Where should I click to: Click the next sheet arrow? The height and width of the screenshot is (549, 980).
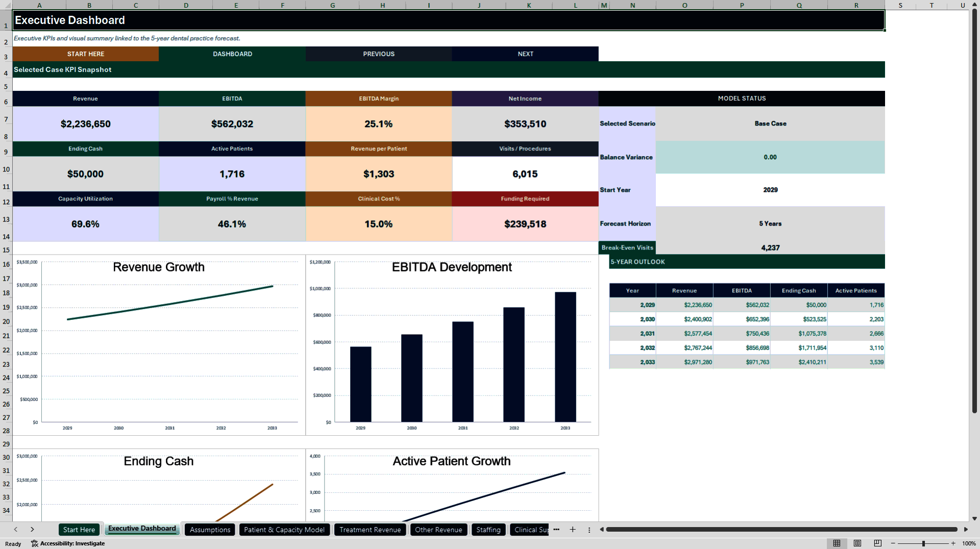pos(32,530)
